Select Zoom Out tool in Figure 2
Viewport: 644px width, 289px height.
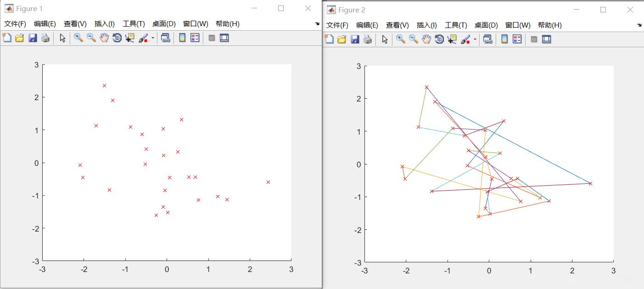[414, 40]
